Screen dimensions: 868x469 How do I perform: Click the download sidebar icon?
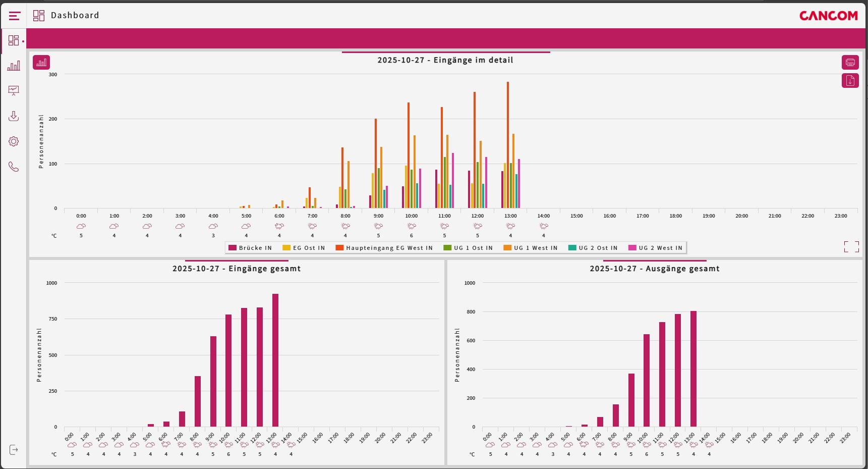point(14,116)
